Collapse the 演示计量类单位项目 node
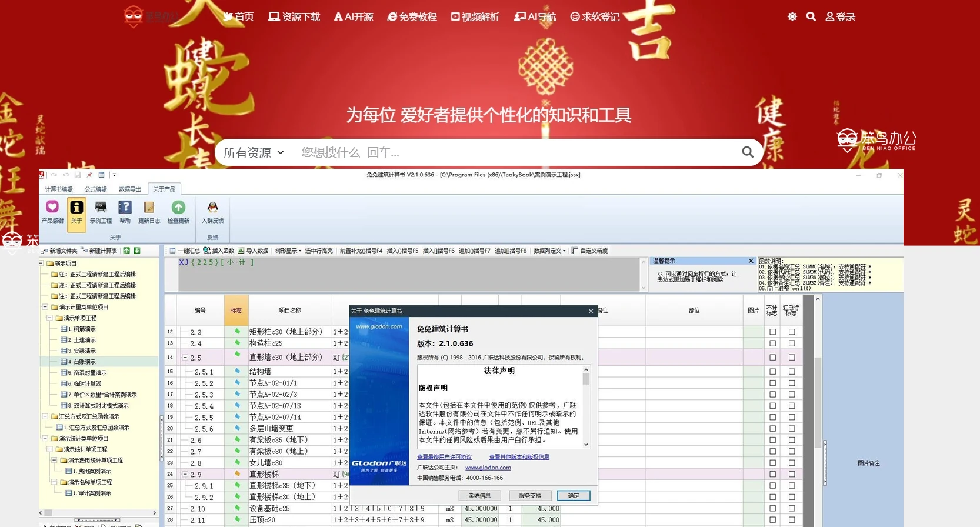Viewport: 980px width, 527px height. (x=45, y=306)
